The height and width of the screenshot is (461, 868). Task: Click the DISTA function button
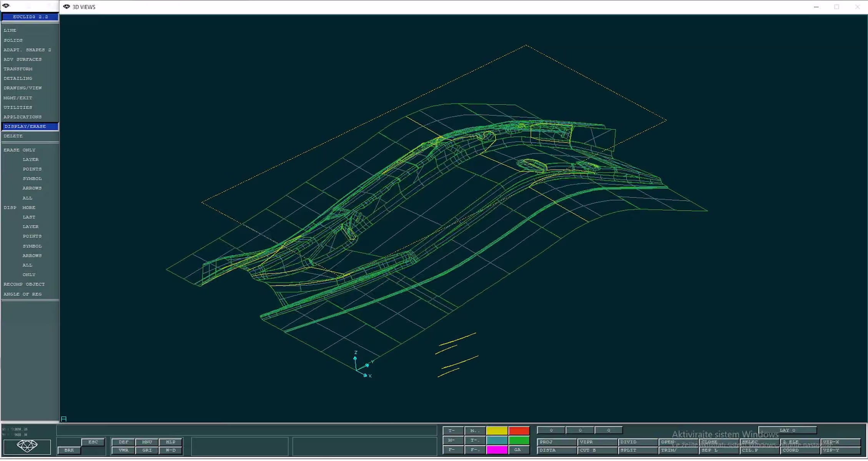557,450
